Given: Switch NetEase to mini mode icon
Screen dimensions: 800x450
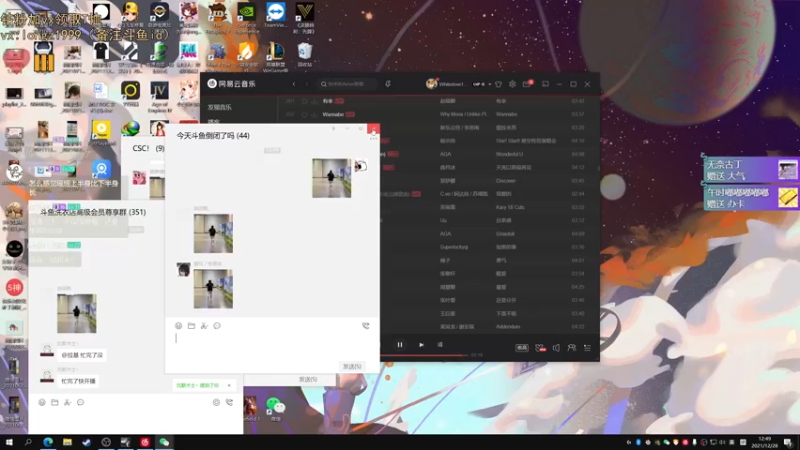Looking at the screenshot, I should tap(545, 84).
